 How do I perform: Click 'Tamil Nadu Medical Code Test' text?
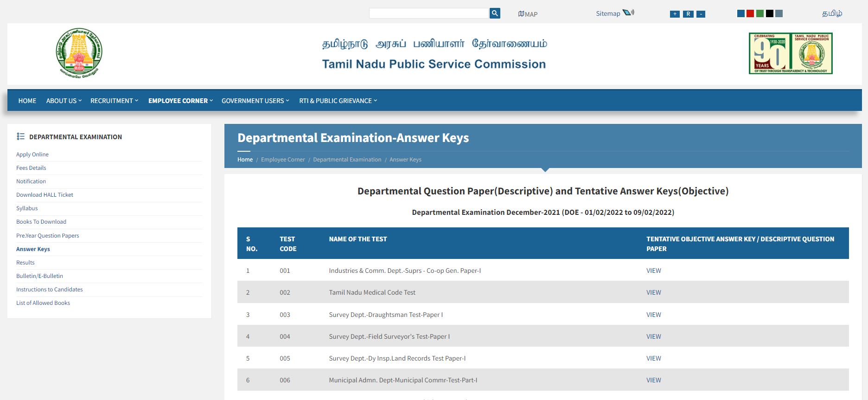(x=372, y=292)
